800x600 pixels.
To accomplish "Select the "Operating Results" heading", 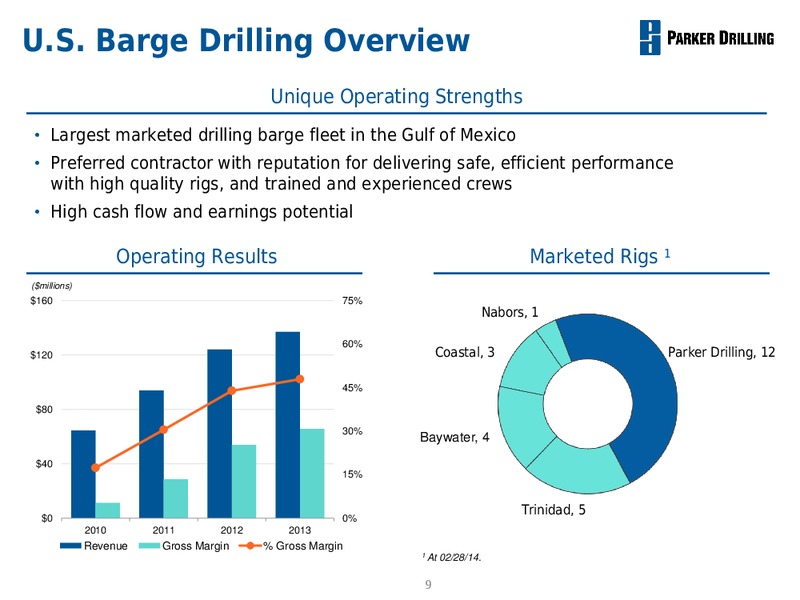I will click(x=196, y=256).
